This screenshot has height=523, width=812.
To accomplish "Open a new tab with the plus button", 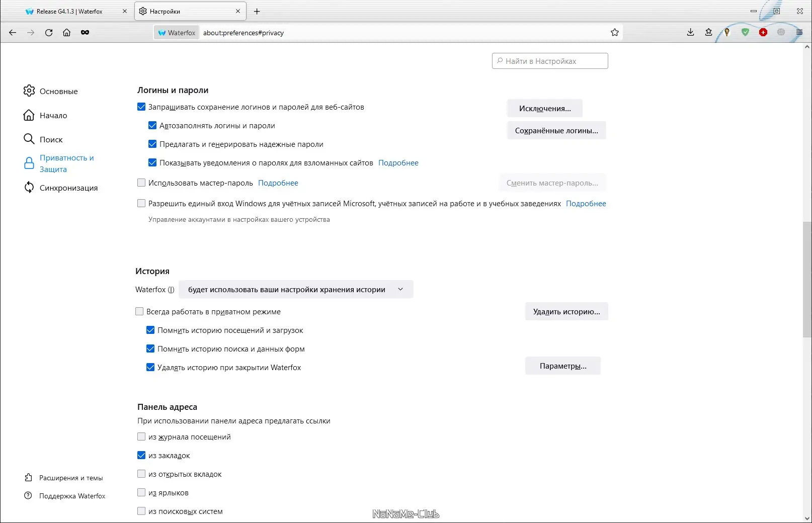I will pos(257,11).
